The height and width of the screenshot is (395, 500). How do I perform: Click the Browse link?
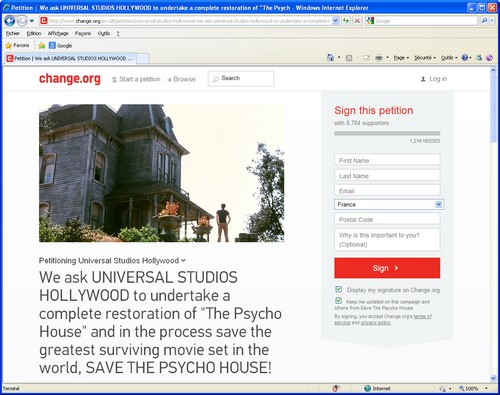pos(182,79)
